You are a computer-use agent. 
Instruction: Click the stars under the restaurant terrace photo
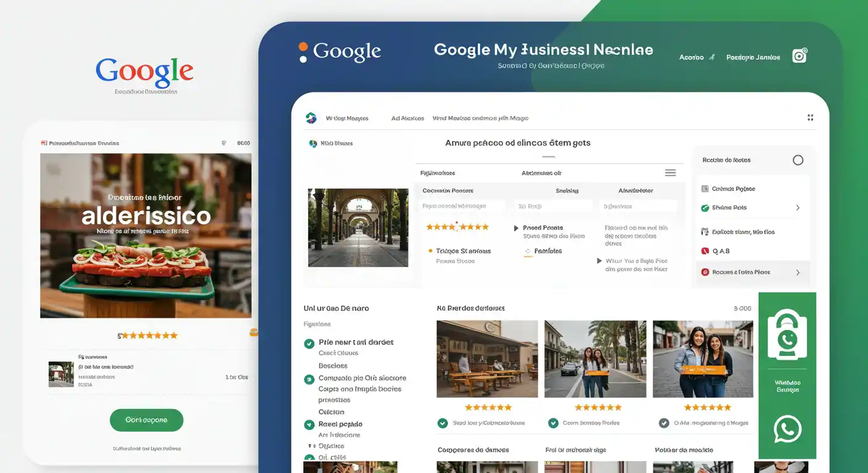488,408
